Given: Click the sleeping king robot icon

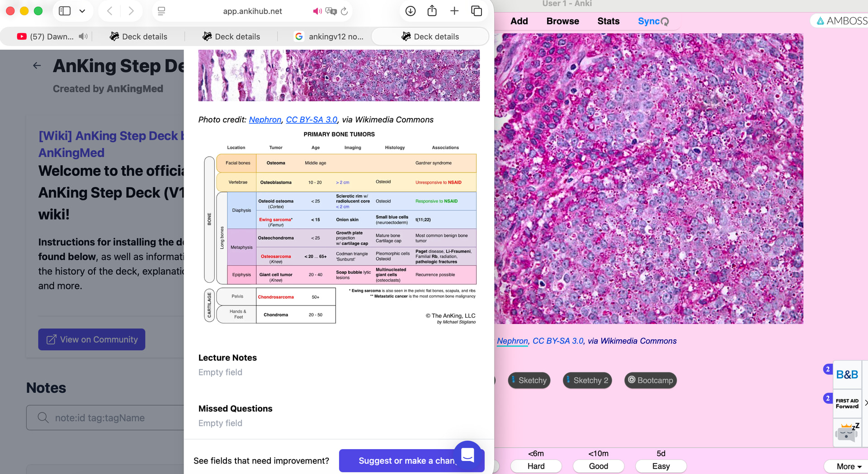Looking at the screenshot, I should click(847, 432).
